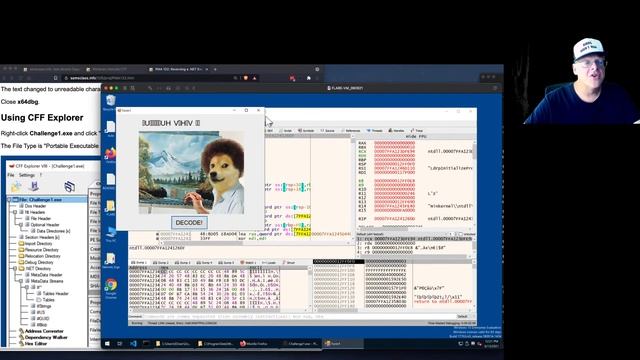Switch to the Handles tab in x64dbg
This screenshot has height=360, width=640.
[396, 131]
